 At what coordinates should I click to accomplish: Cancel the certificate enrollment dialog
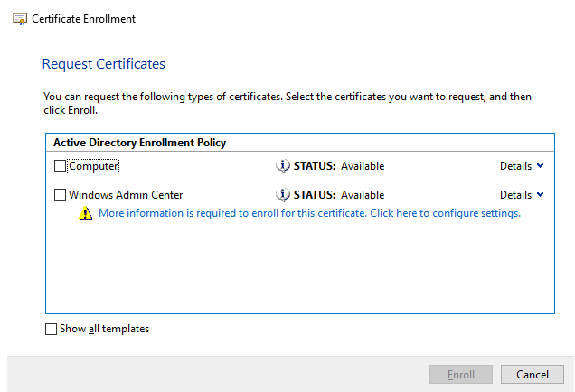(x=533, y=375)
